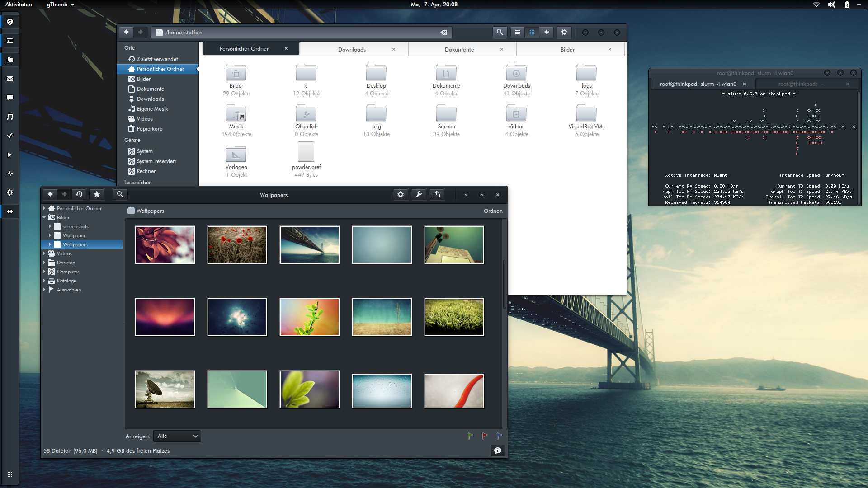Image resolution: width=868 pixels, height=488 pixels.
Task: Switch file manager to list view
Action: 518,32
